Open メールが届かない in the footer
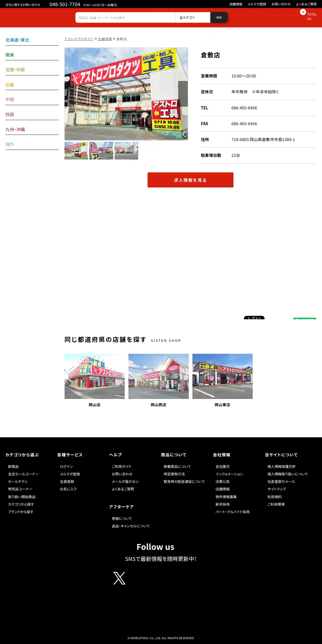Image resolution: width=322 pixels, height=644 pixels. point(125,482)
